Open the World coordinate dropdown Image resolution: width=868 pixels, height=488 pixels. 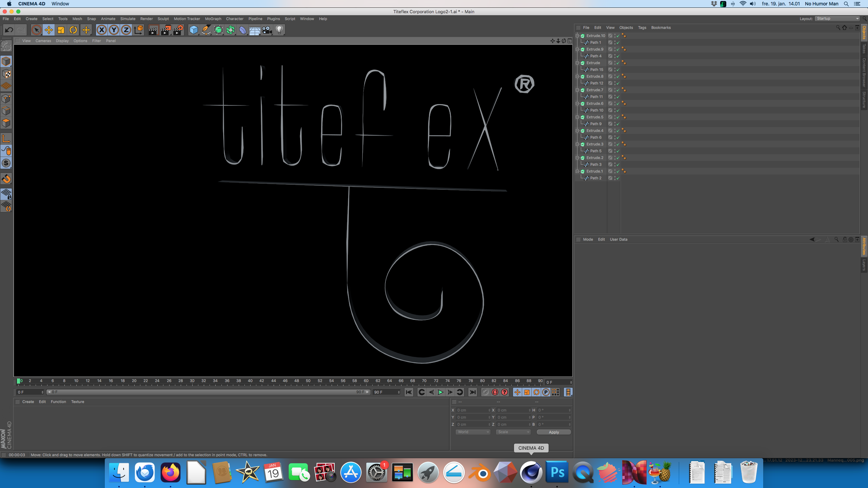tap(473, 432)
